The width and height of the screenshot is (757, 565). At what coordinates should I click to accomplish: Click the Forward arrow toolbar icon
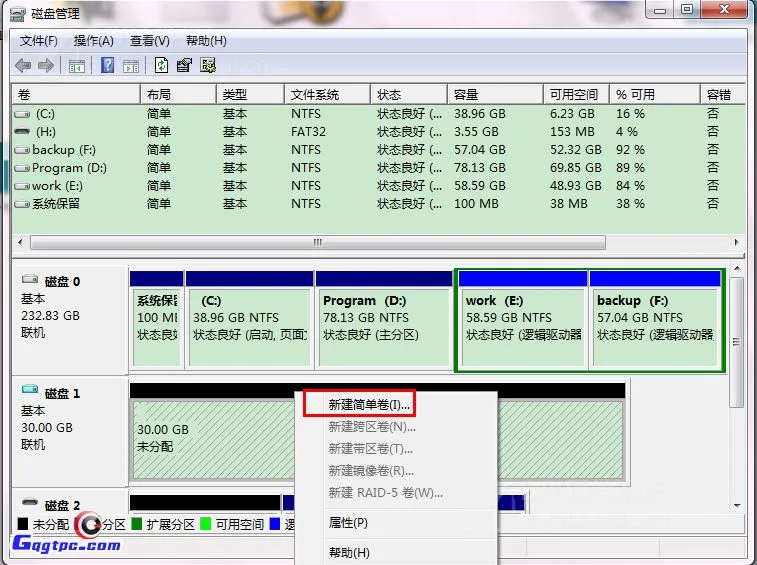(46, 65)
